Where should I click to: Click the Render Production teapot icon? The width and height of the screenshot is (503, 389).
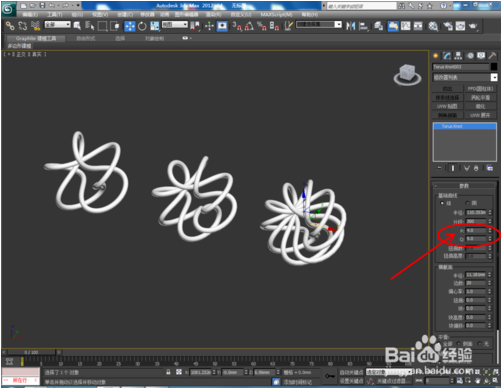(473, 26)
